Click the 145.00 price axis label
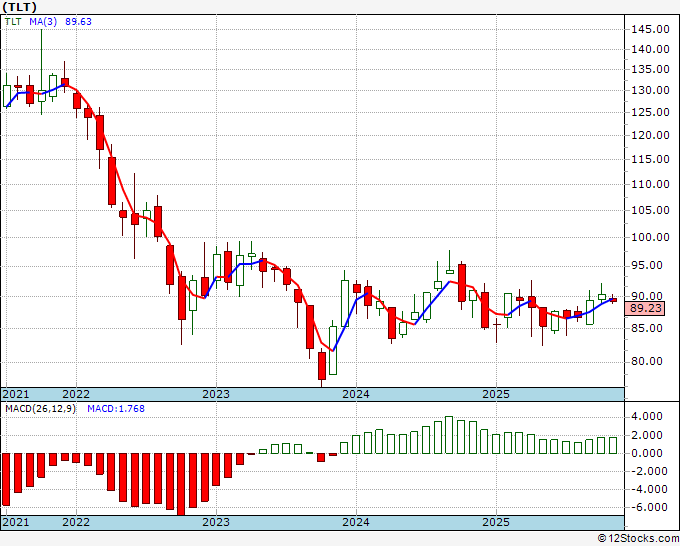 point(650,29)
